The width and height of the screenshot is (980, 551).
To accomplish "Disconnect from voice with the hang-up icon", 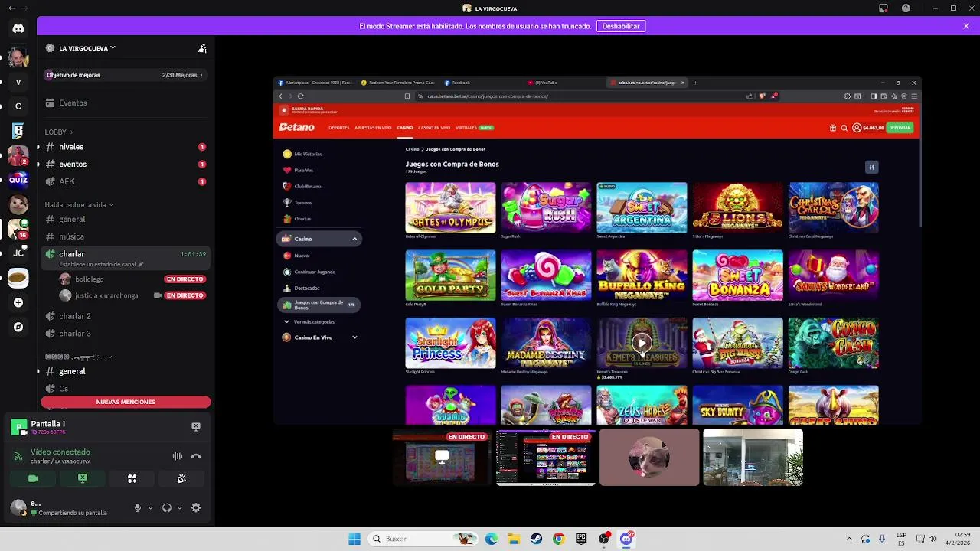I will [x=196, y=456].
